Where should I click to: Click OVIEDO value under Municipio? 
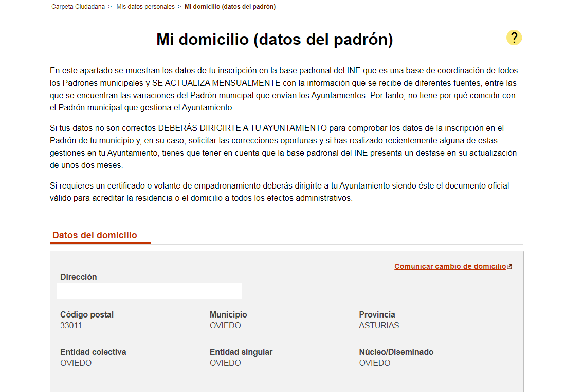(225, 325)
